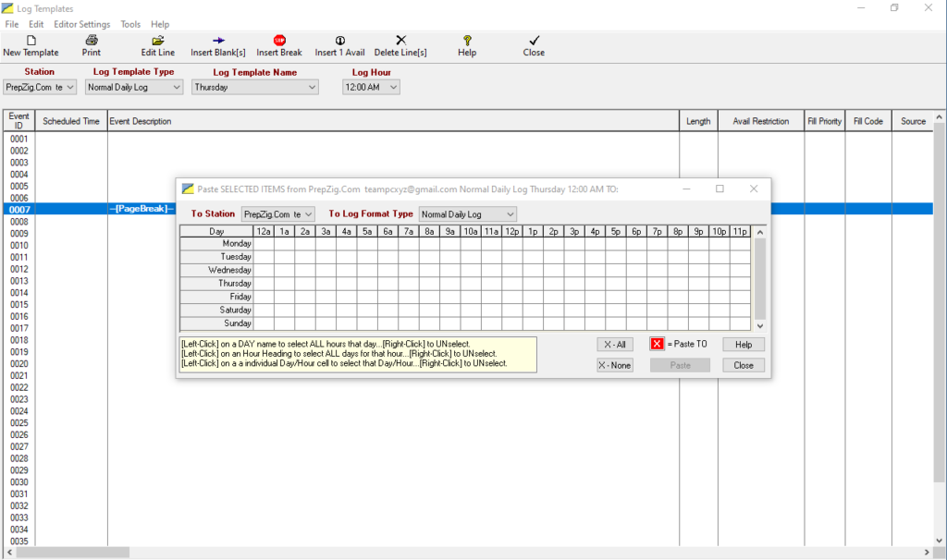The width and height of the screenshot is (947, 560).
Task: Select all hours for Monday row header
Action: pos(216,243)
